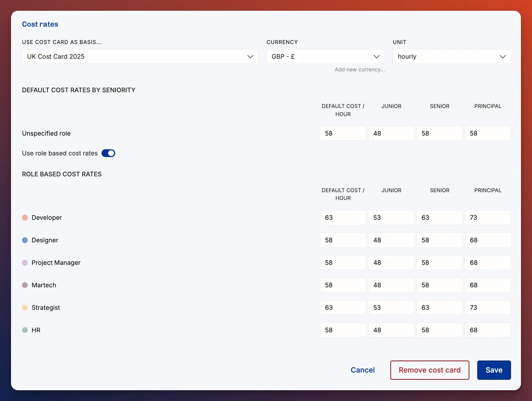Edit Unspecified role default cost field
This screenshot has width=532, height=401.
pyautogui.click(x=343, y=133)
